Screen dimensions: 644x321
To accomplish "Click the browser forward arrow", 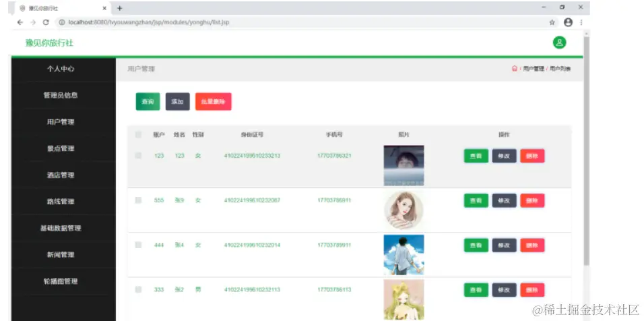I will click(33, 23).
